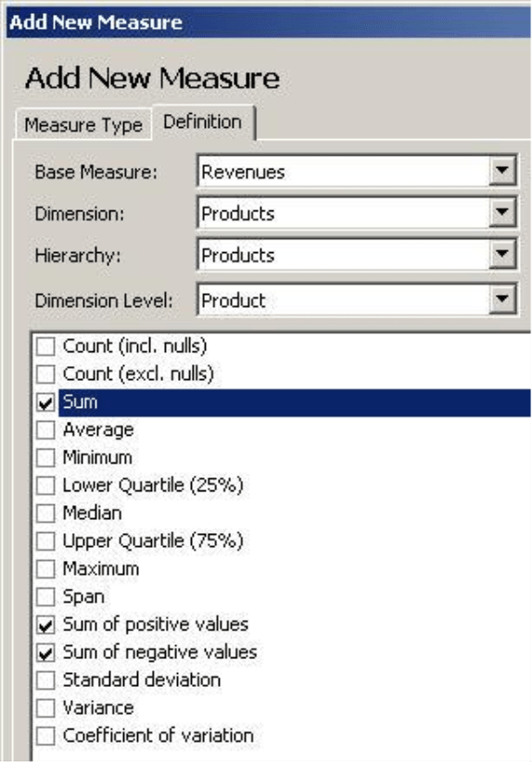532x762 pixels.
Task: Uncheck Sum of positive values
Action: 45,625
